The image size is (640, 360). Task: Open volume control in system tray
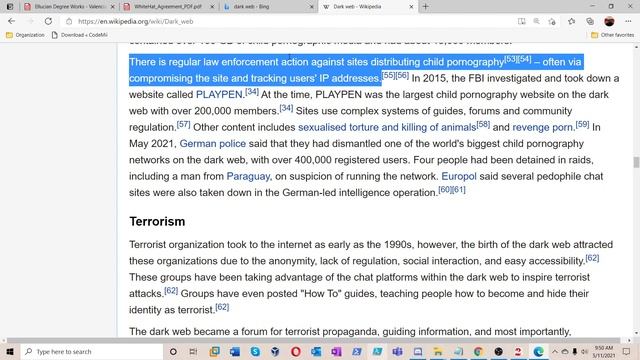point(584,351)
